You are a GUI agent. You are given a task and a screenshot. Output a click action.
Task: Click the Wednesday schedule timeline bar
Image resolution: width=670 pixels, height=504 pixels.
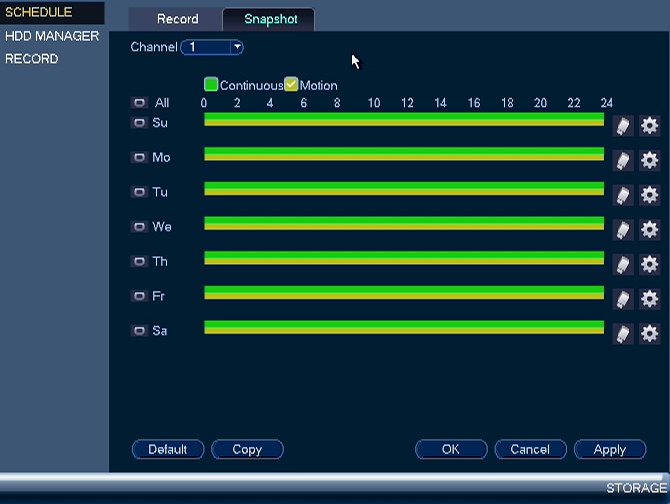[x=404, y=223]
